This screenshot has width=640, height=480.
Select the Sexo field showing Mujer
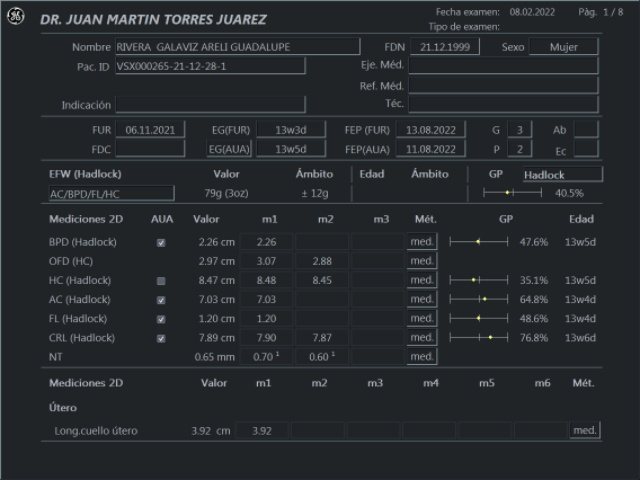pyautogui.click(x=563, y=47)
